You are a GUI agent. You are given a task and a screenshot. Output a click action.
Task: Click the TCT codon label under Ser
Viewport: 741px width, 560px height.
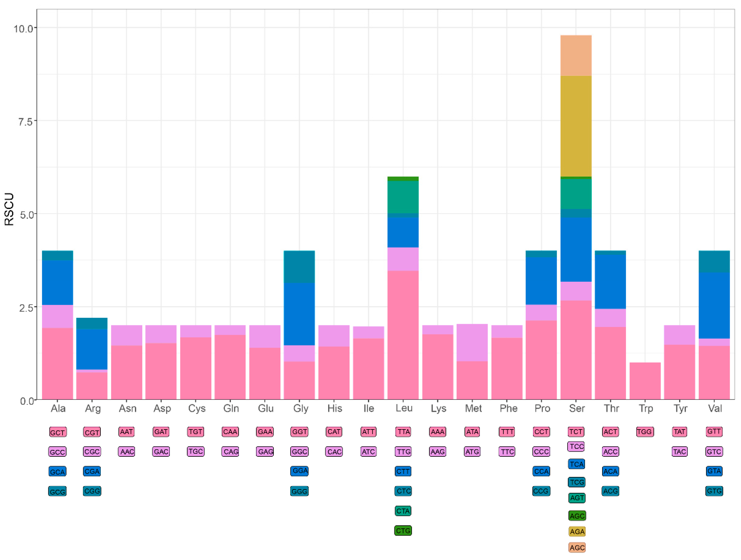pos(576,432)
